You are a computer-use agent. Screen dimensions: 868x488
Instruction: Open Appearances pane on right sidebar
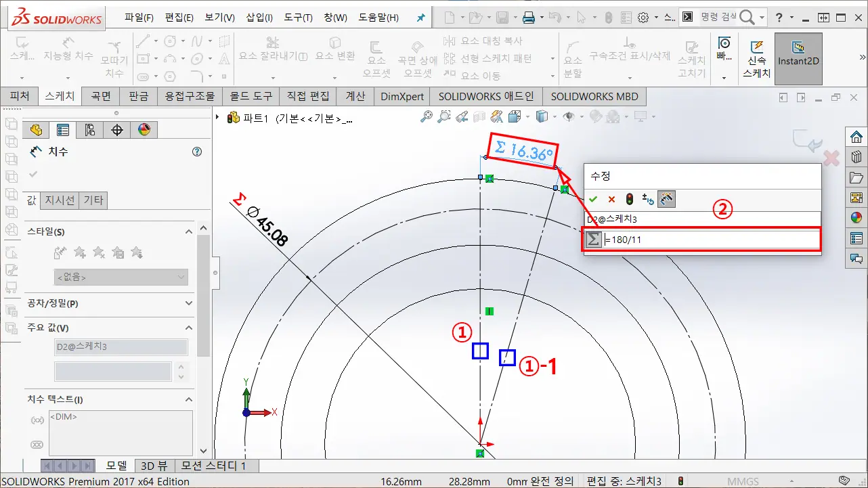click(x=856, y=218)
